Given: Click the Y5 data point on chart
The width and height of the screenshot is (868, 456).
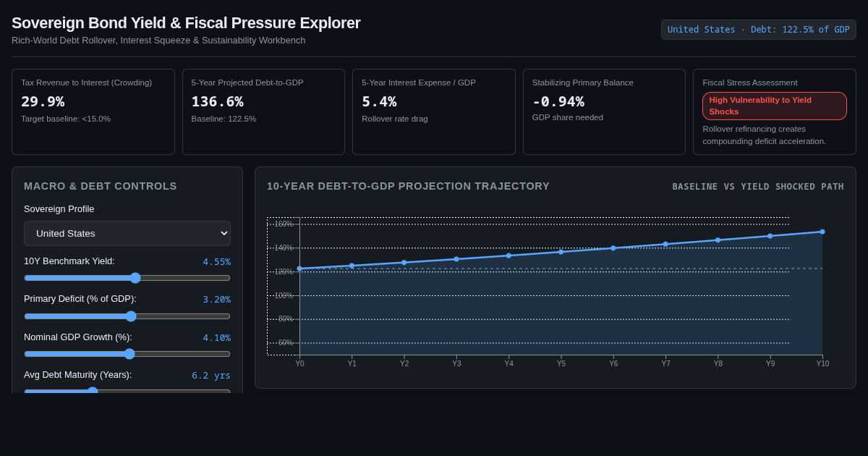Looking at the screenshot, I should 561,252.
